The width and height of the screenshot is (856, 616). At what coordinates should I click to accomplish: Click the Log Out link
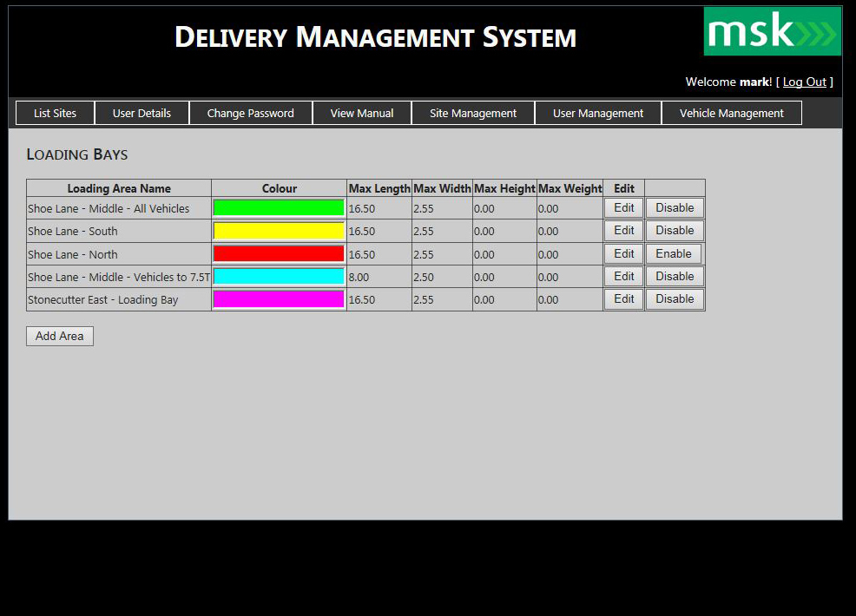(x=804, y=82)
